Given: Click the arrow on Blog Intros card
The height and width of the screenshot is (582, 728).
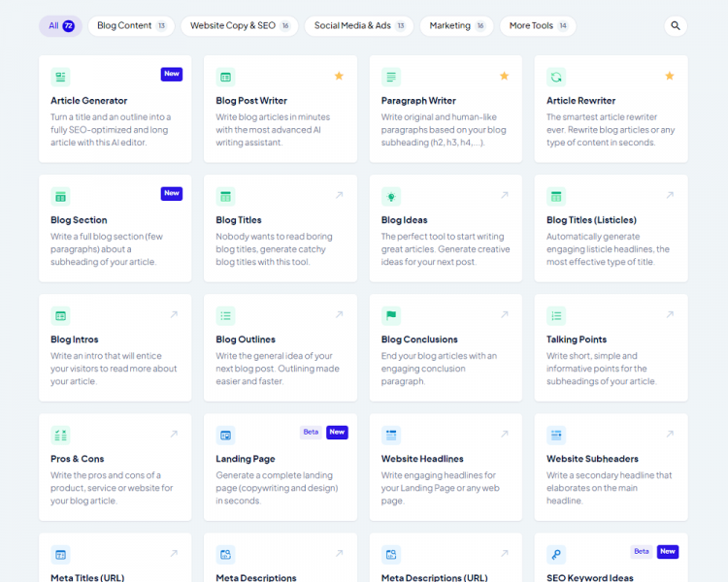Looking at the screenshot, I should [174, 314].
